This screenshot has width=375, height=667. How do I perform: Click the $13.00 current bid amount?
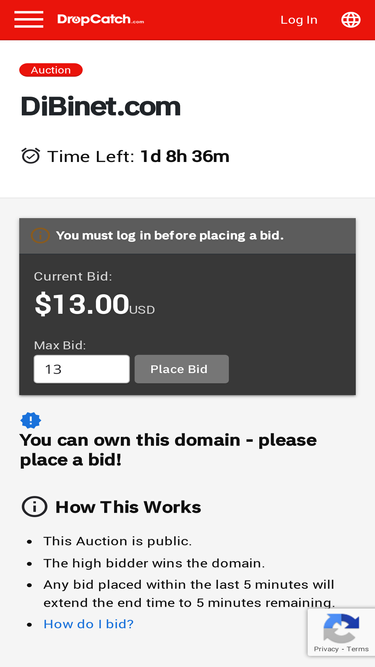[82, 305]
